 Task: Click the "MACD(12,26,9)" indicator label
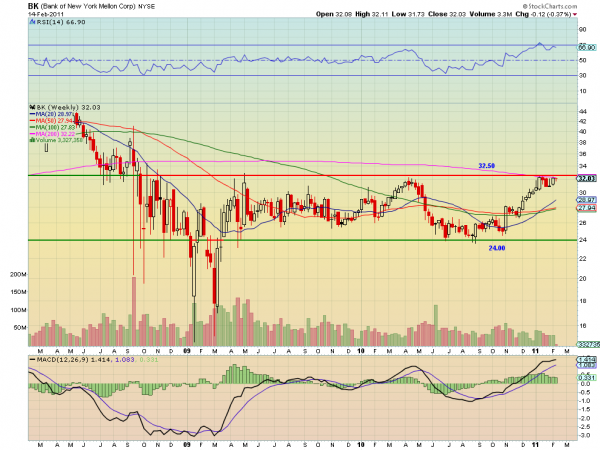(62, 360)
